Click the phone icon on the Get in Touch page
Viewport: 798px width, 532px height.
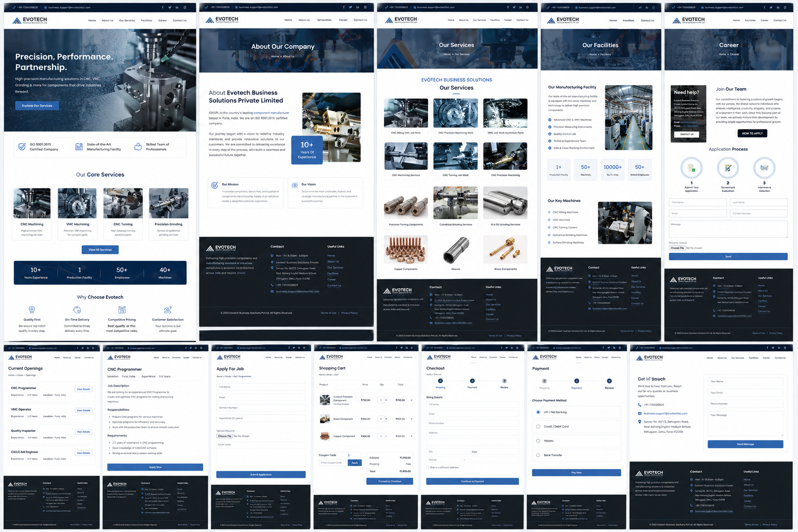point(640,405)
